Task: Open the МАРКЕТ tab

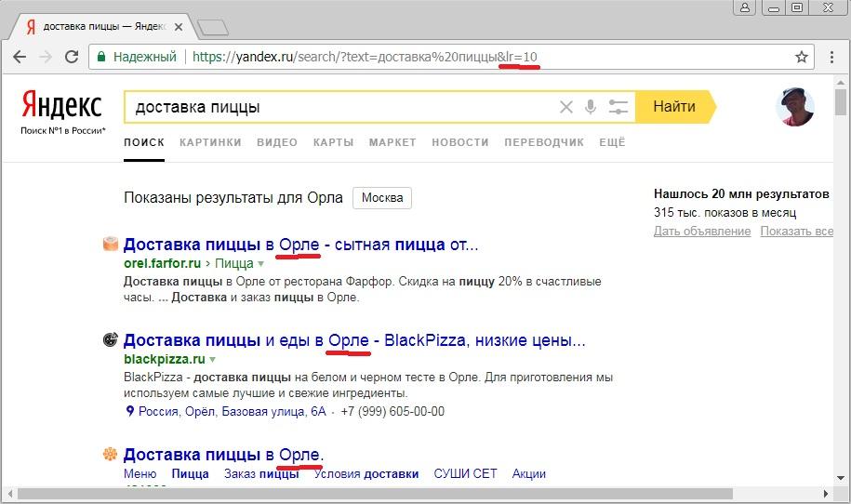Action: pos(392,142)
